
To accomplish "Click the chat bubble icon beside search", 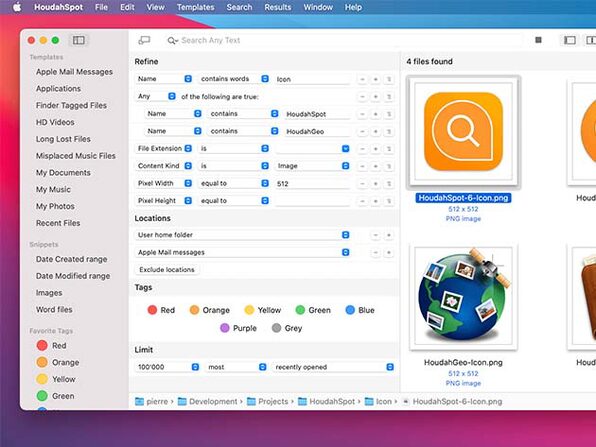I will tap(144, 40).
